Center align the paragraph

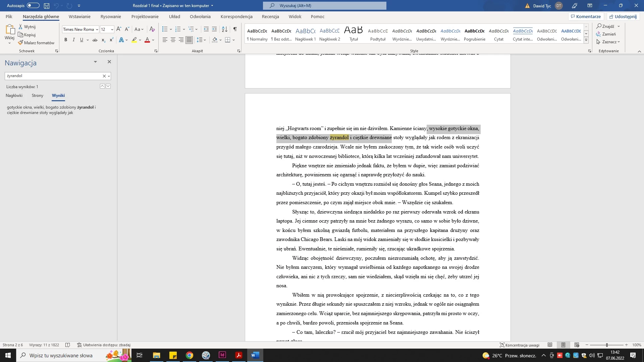(173, 40)
